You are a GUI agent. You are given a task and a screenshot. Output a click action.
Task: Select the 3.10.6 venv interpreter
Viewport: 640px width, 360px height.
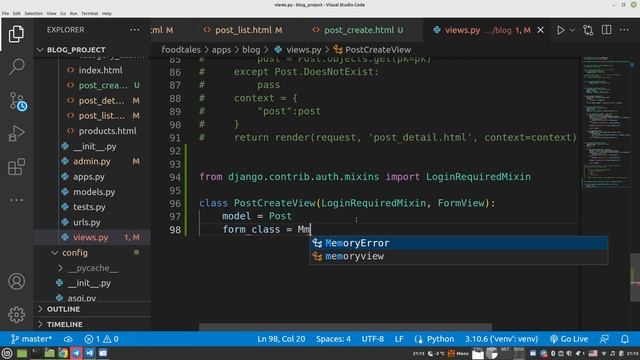coord(501,339)
